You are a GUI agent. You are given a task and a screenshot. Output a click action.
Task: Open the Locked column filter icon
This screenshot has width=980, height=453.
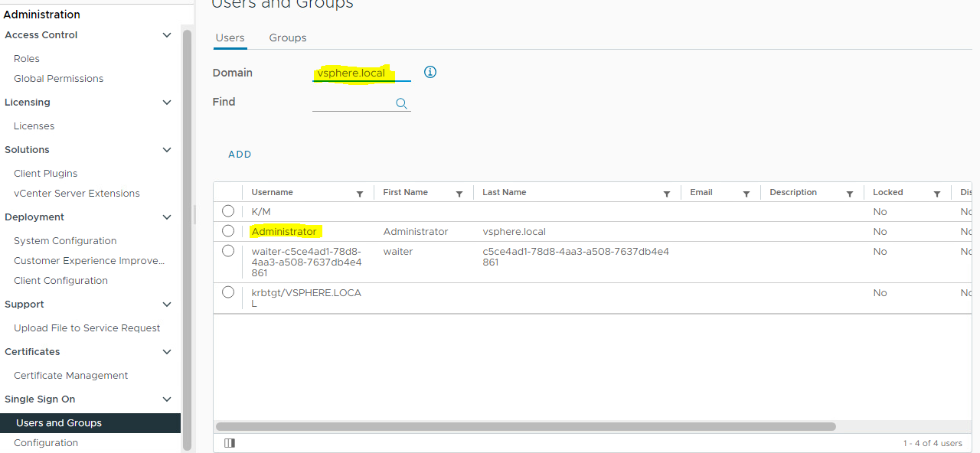[937, 194]
